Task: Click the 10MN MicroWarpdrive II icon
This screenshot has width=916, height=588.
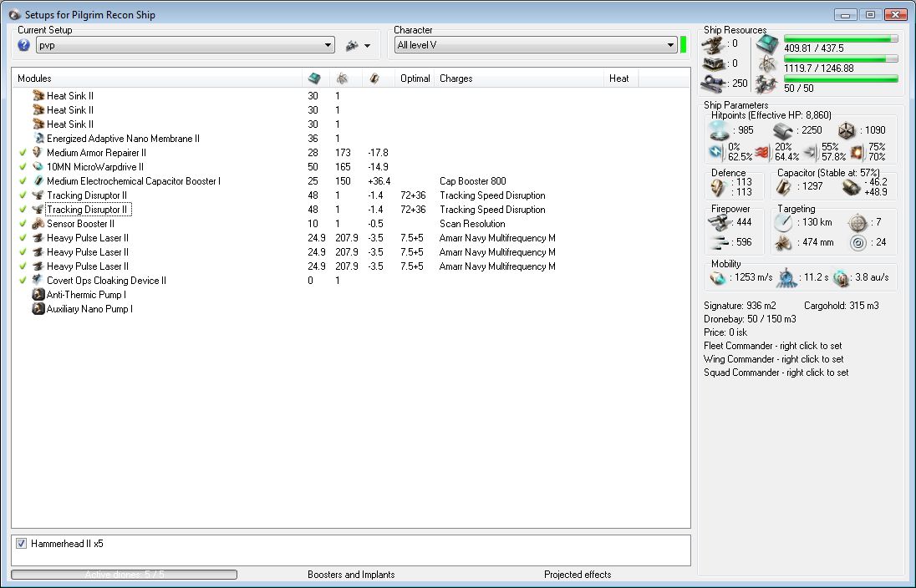Action: coord(38,166)
